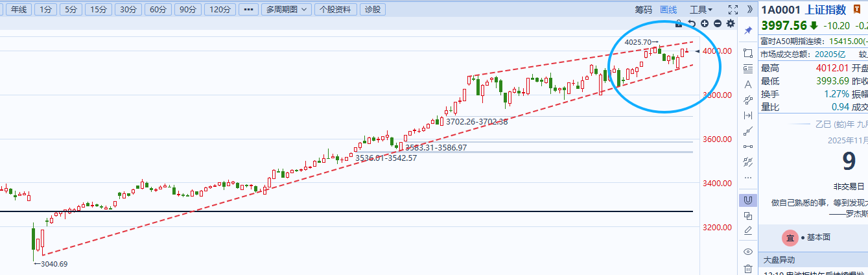Screen dimensions: 868x275
Task: Open 诊股 diagnosis
Action: pos(373,9)
